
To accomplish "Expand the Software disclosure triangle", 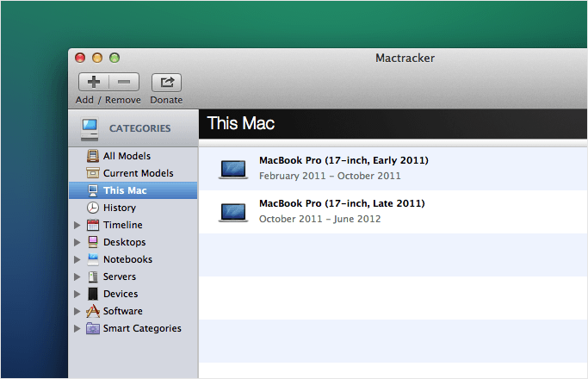I will [x=77, y=312].
